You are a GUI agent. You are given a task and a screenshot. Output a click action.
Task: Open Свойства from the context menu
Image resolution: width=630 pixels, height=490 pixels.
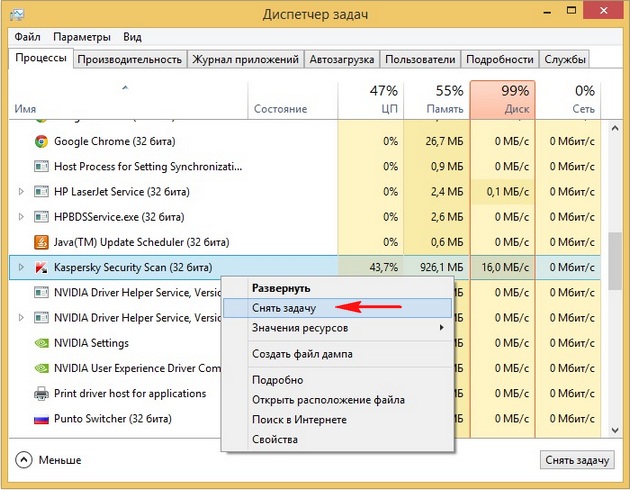point(338,439)
